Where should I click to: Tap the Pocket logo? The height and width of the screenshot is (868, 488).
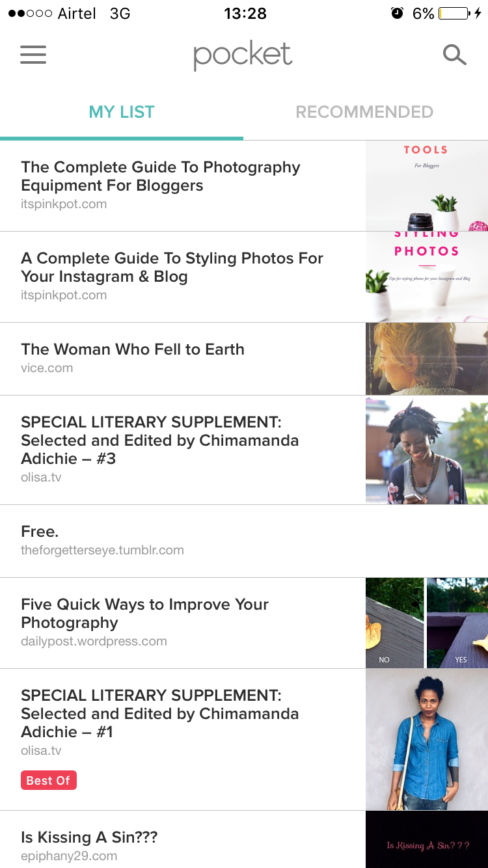tap(243, 55)
